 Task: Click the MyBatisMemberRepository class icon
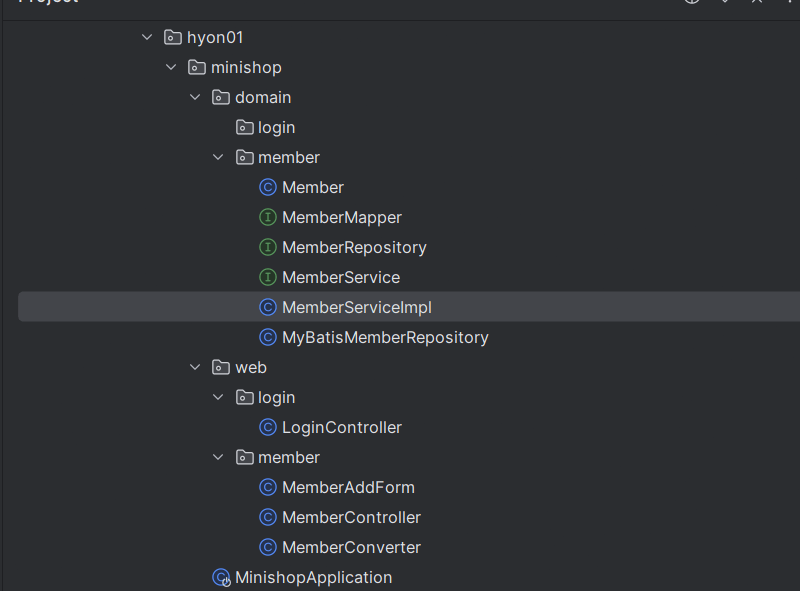pos(268,337)
